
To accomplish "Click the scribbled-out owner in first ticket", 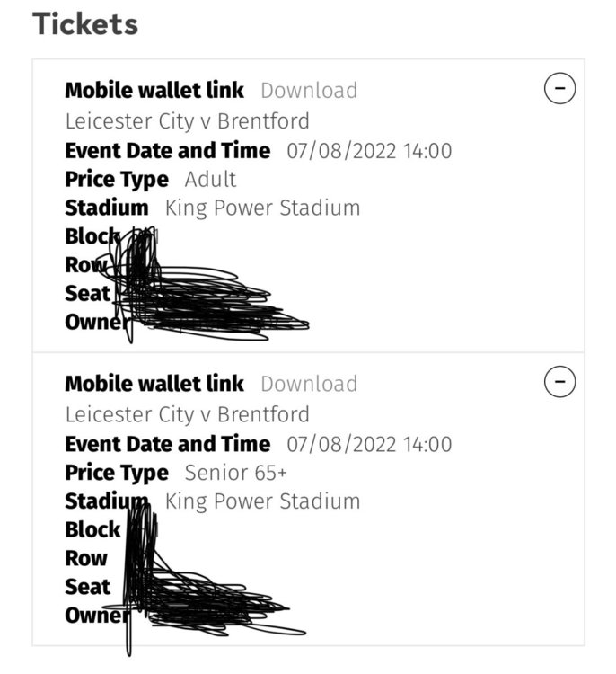I will (x=219, y=324).
